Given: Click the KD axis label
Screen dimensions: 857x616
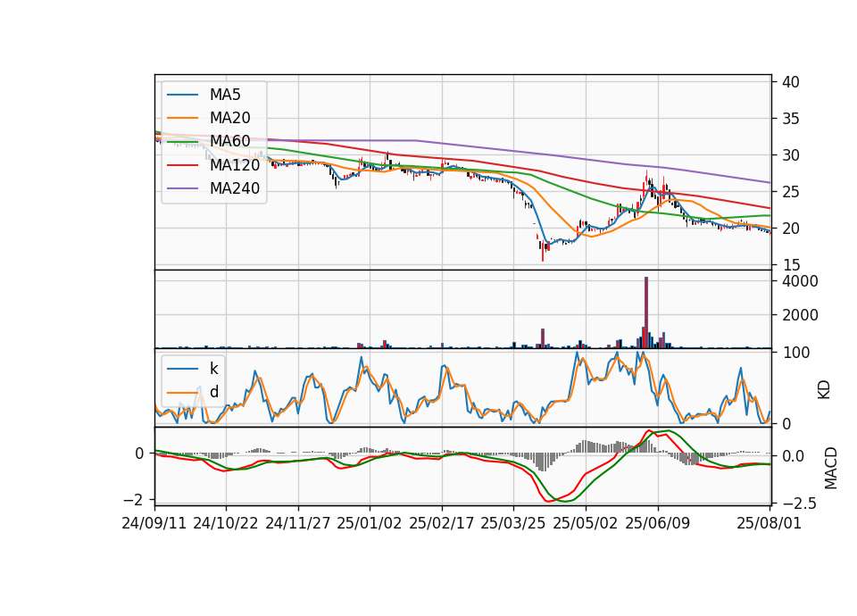Looking at the screenshot, I should (x=824, y=390).
